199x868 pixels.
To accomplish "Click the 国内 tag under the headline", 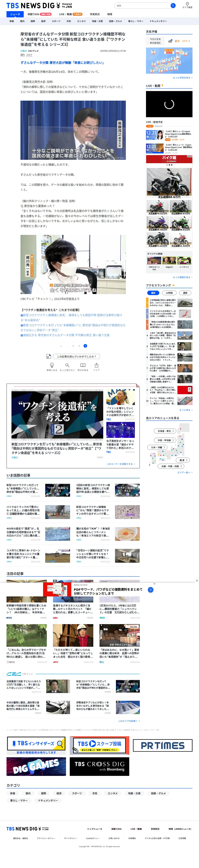I will coord(22,55).
